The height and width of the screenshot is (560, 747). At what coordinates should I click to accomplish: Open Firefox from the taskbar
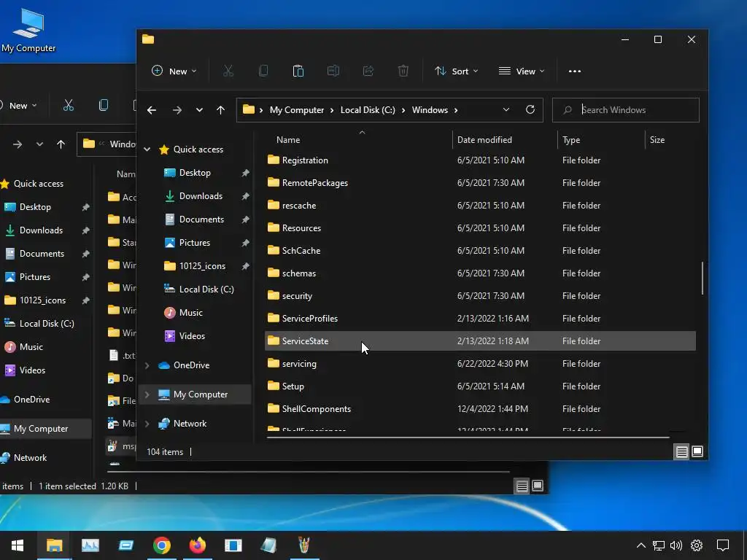[197, 545]
